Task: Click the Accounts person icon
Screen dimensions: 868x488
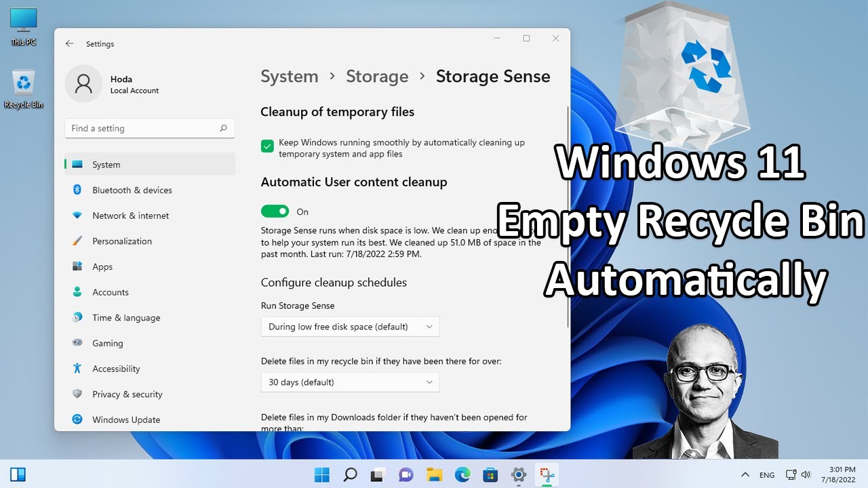Action: tap(77, 292)
